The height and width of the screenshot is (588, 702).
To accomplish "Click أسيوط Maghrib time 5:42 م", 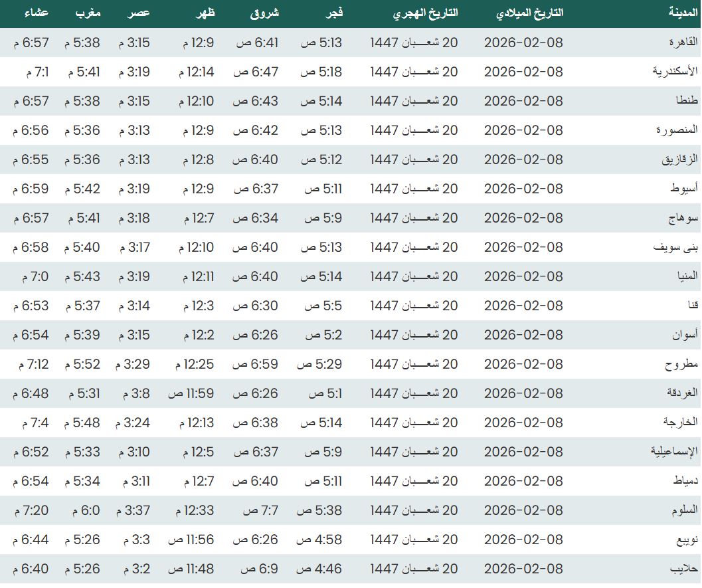I will click(82, 189).
